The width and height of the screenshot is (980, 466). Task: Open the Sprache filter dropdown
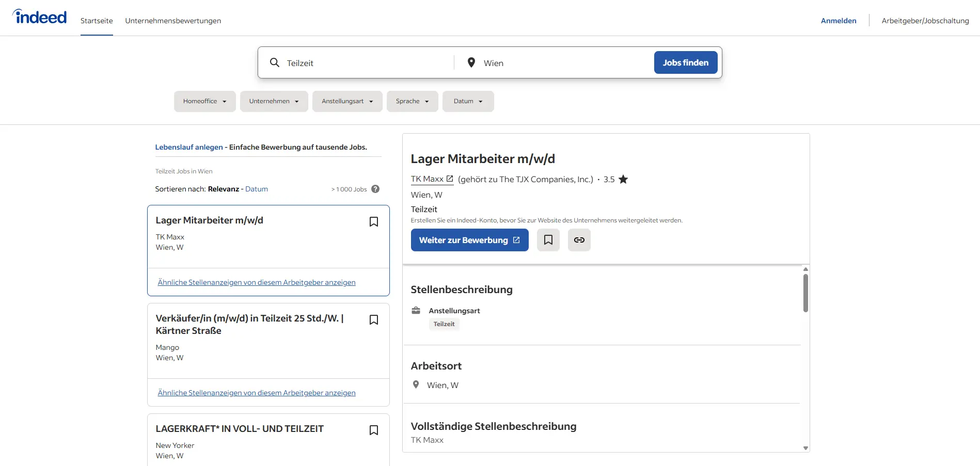point(413,101)
